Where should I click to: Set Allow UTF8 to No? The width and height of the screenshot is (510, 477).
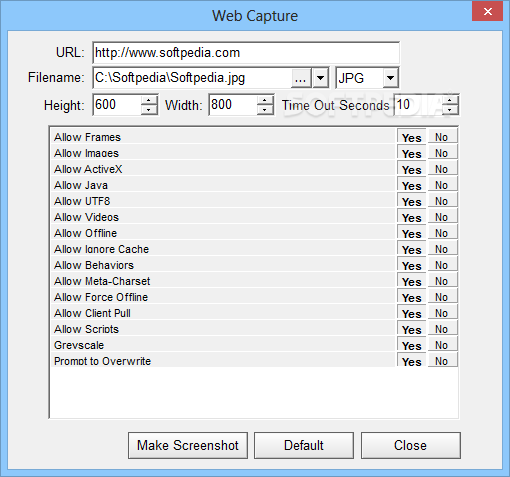(x=442, y=201)
